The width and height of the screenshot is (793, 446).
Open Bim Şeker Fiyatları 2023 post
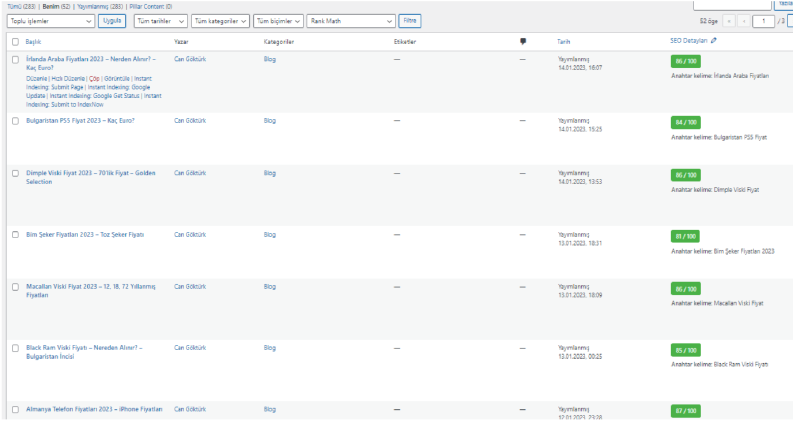tap(85, 235)
